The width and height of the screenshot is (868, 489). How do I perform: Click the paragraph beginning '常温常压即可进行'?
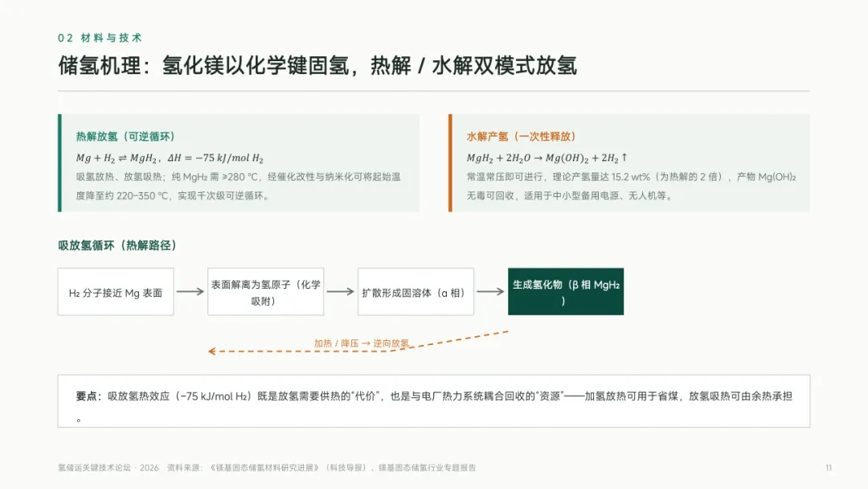point(631,186)
